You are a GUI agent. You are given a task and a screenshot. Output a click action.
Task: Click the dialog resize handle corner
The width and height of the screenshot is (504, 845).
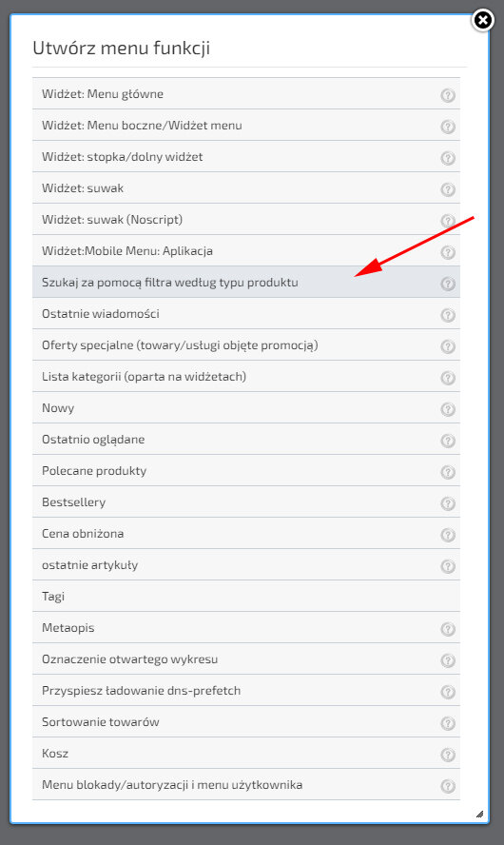[480, 814]
